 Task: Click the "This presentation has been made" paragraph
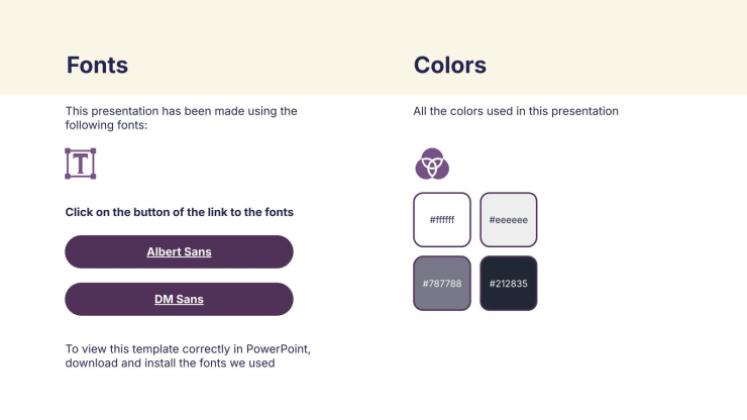coord(181,118)
